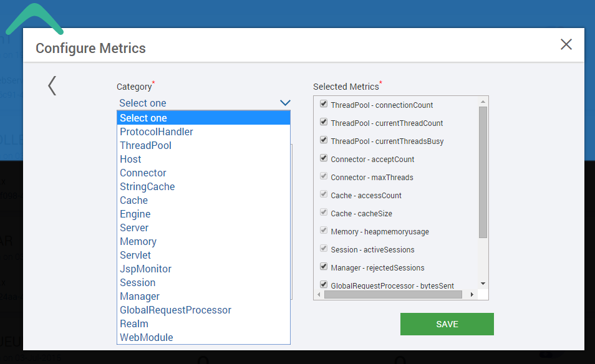Uncheck ThreadPool - currentThreadsBusy checkbox
Image resolution: width=595 pixels, height=364 pixels.
[324, 141]
